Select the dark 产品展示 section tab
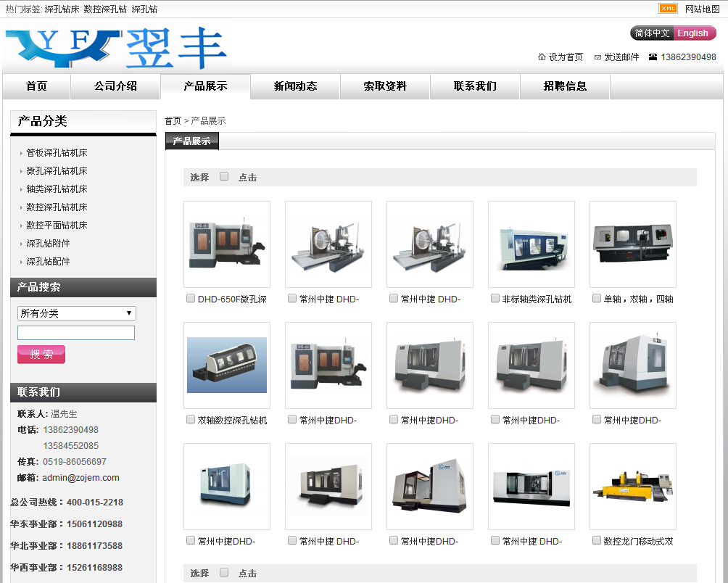 point(191,141)
